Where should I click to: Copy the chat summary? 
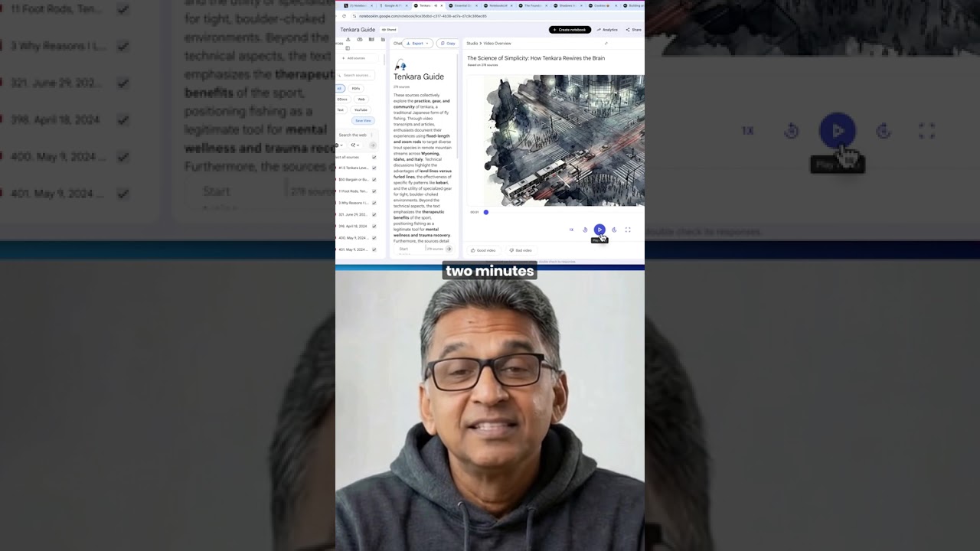(x=447, y=44)
